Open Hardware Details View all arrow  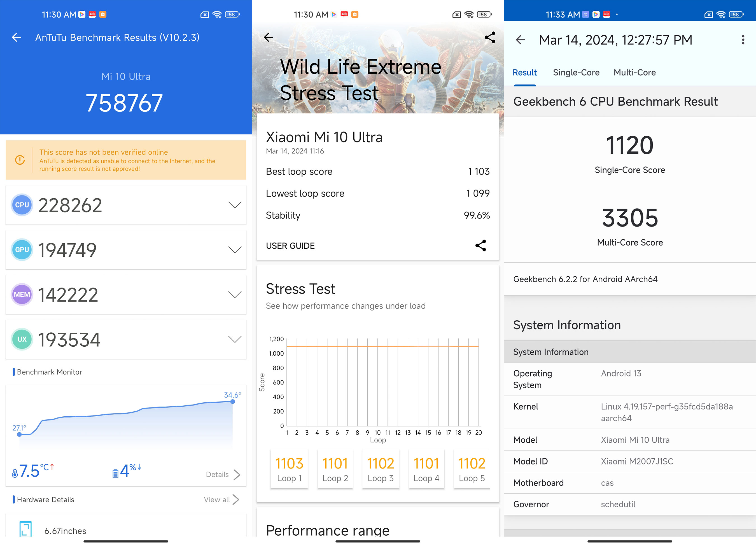(x=236, y=500)
